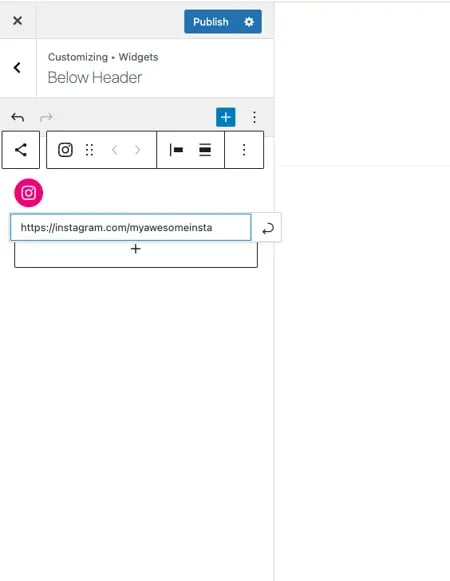Click the block drag handle dots

[89, 150]
